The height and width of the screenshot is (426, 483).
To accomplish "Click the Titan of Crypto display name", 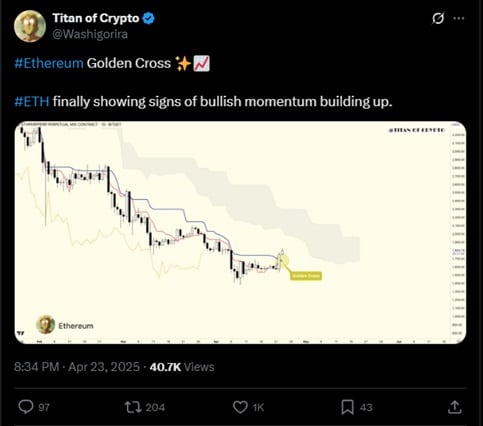I will point(96,18).
